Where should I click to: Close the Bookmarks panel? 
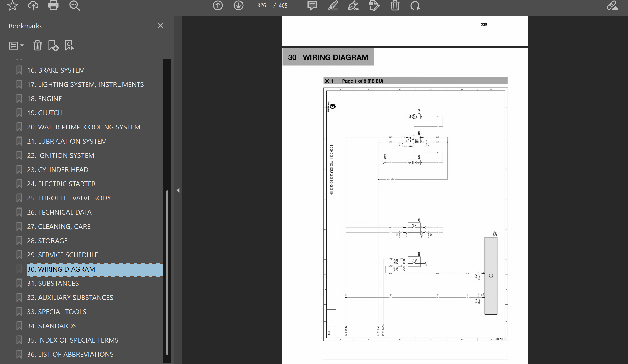pyautogui.click(x=161, y=25)
